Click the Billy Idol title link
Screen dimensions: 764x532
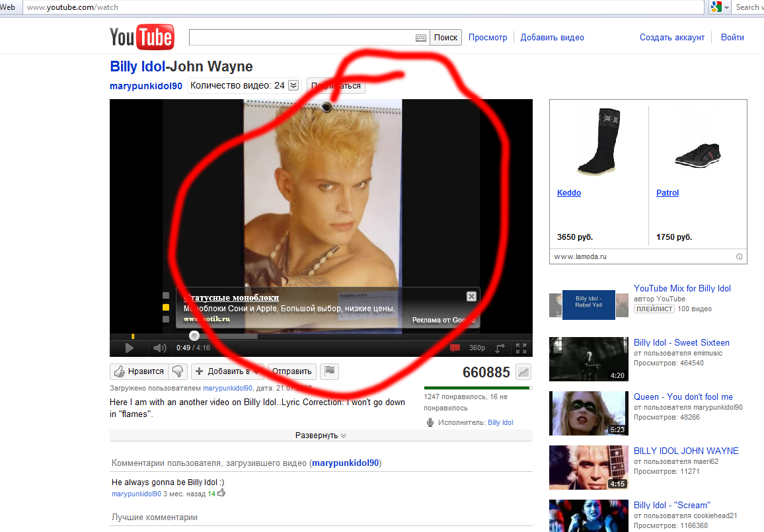pyautogui.click(x=137, y=66)
